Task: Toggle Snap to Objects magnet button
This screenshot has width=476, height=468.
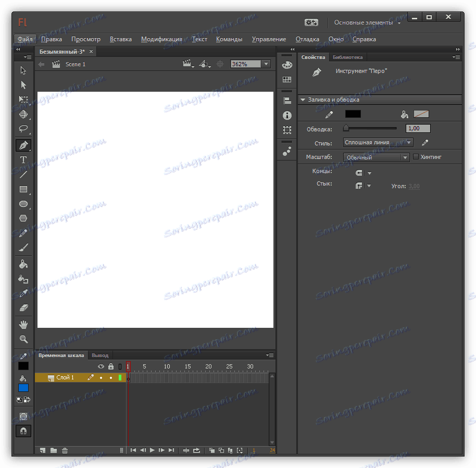Action: pyautogui.click(x=23, y=431)
